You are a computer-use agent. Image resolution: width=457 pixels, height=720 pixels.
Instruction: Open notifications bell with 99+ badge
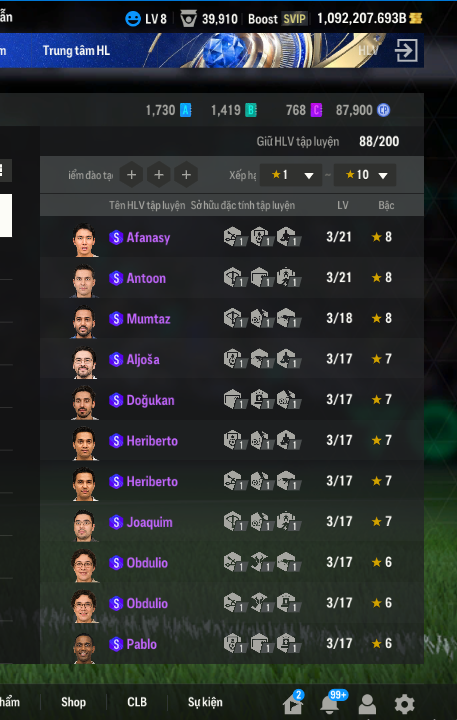[x=331, y=703]
